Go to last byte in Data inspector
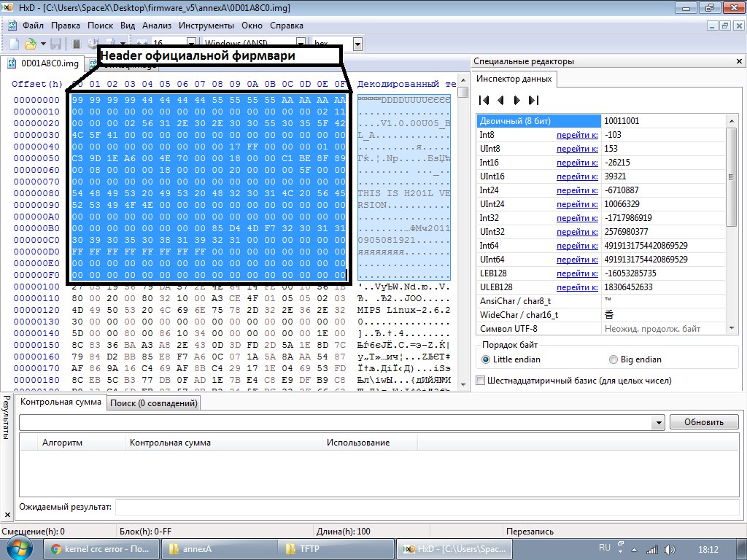This screenshot has width=747, height=560. coord(533,100)
